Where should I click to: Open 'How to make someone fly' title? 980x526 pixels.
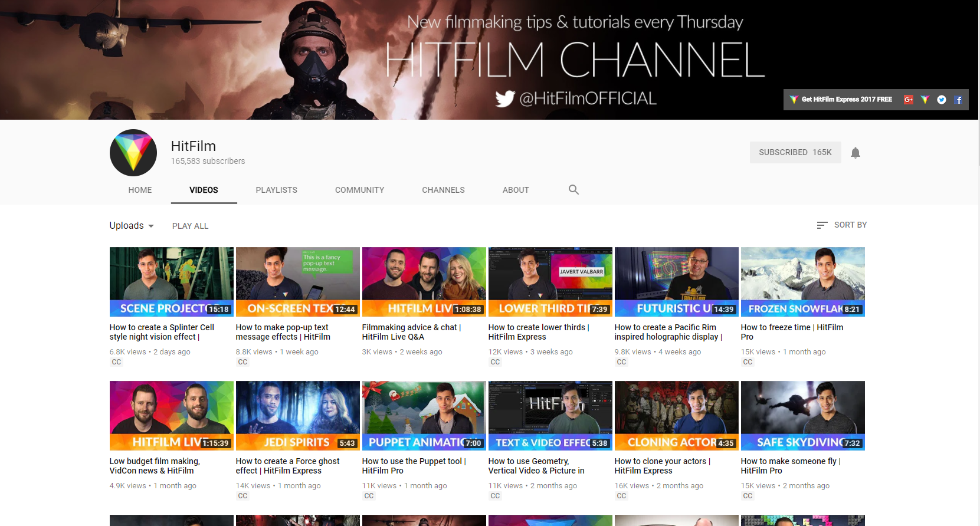[791, 466]
